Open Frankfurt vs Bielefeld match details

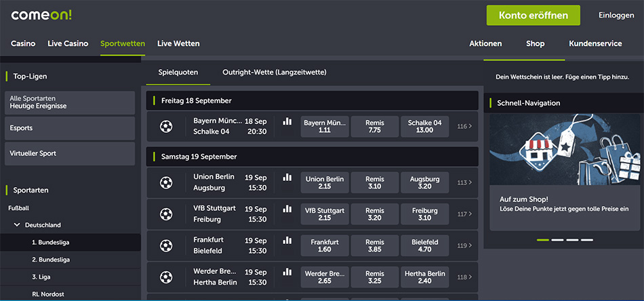pyautogui.click(x=230, y=245)
